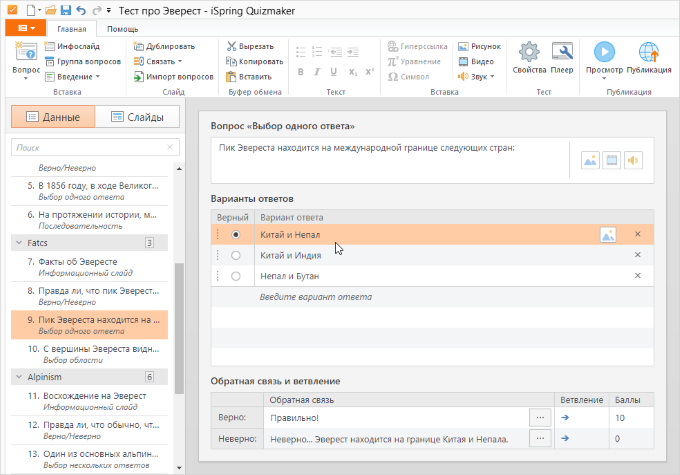The image size is (680, 475).
Task: Open the orange file menu button
Action: tap(26, 28)
